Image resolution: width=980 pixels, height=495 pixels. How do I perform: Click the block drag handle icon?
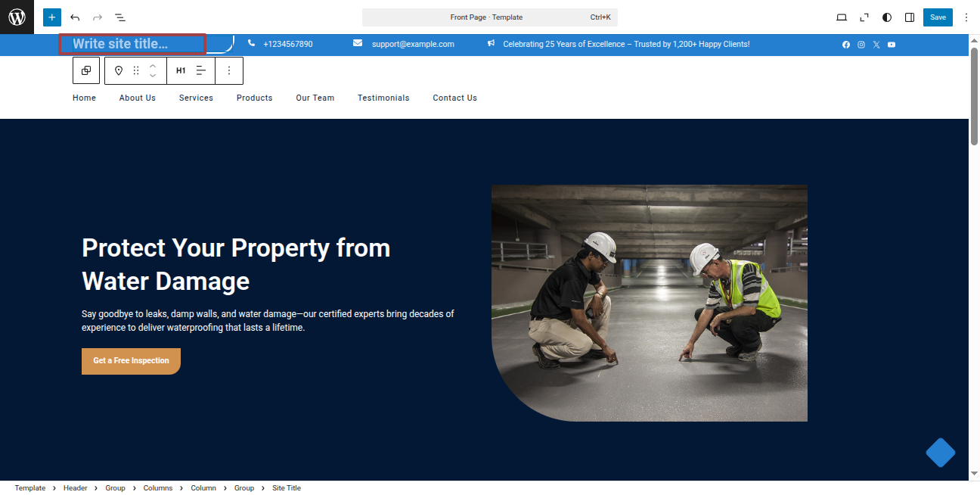(136, 70)
